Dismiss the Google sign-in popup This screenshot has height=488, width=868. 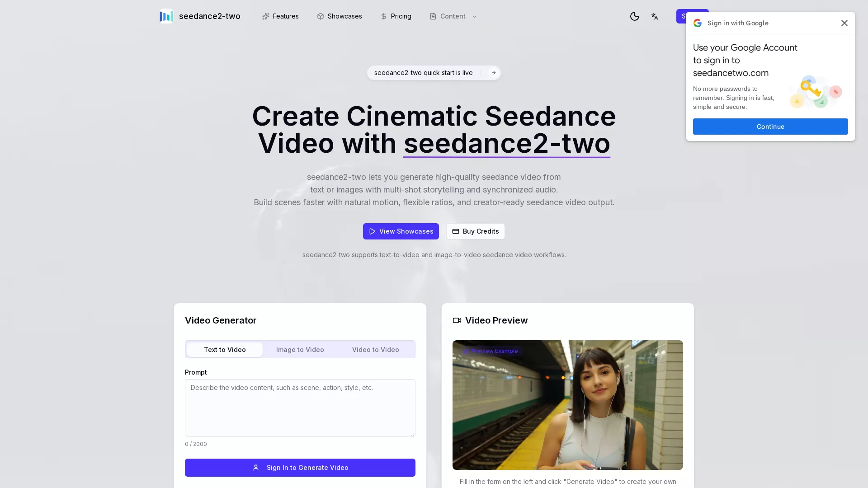point(844,23)
